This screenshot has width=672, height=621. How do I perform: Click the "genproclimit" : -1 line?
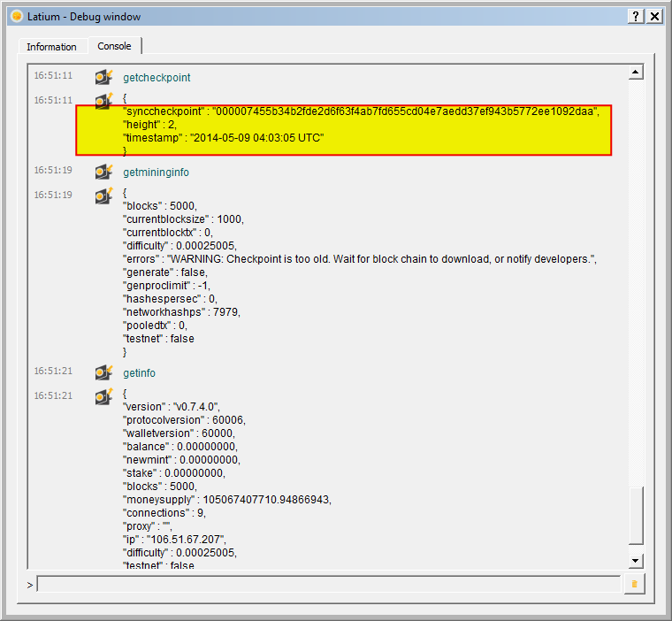pyautogui.click(x=166, y=286)
